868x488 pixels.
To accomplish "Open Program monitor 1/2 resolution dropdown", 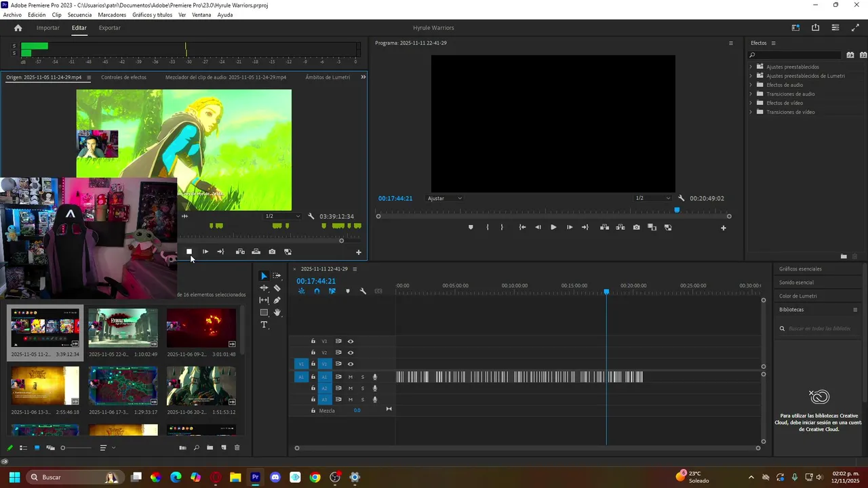I will tap(653, 199).
